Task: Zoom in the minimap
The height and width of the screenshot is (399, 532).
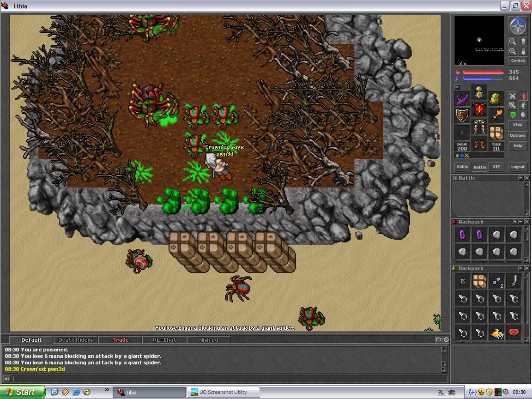Action: (x=512, y=51)
